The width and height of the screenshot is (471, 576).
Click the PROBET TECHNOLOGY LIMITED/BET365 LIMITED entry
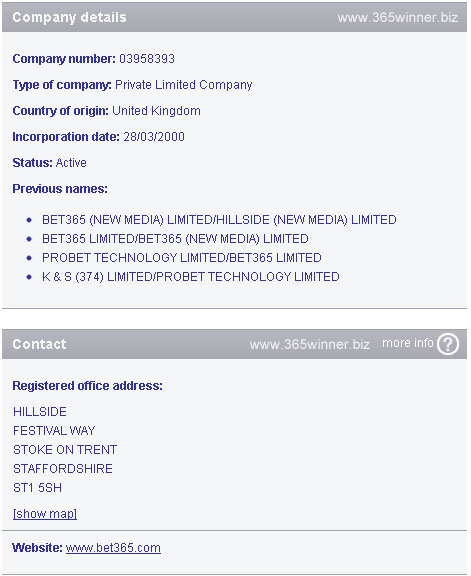[182, 258]
